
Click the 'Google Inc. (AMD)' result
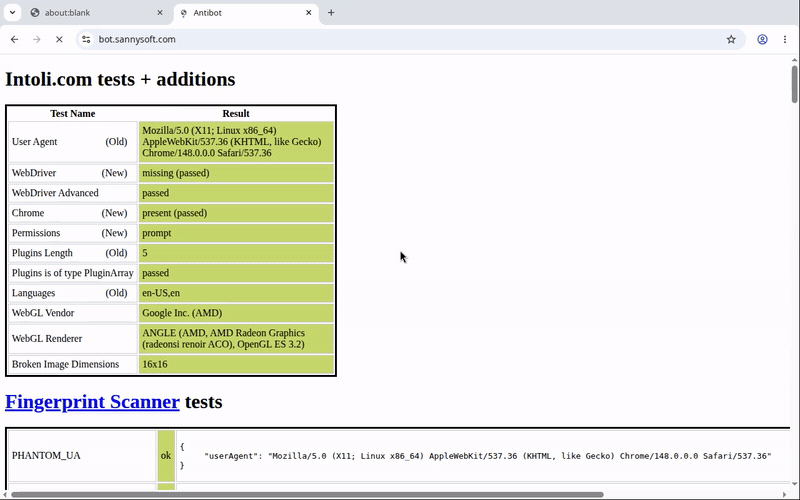pyautogui.click(x=236, y=313)
